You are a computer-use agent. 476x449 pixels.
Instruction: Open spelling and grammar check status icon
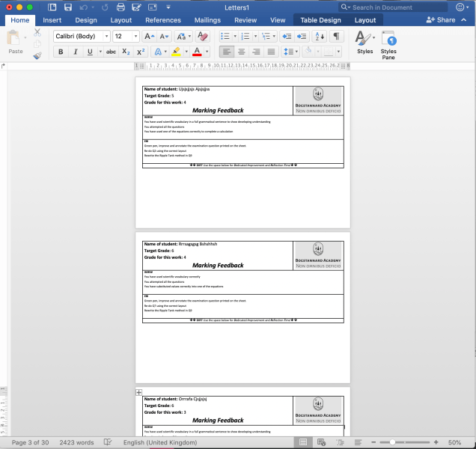[108, 442]
